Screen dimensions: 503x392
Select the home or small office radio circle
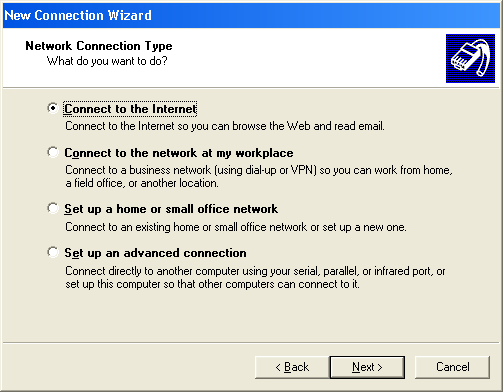(x=53, y=208)
